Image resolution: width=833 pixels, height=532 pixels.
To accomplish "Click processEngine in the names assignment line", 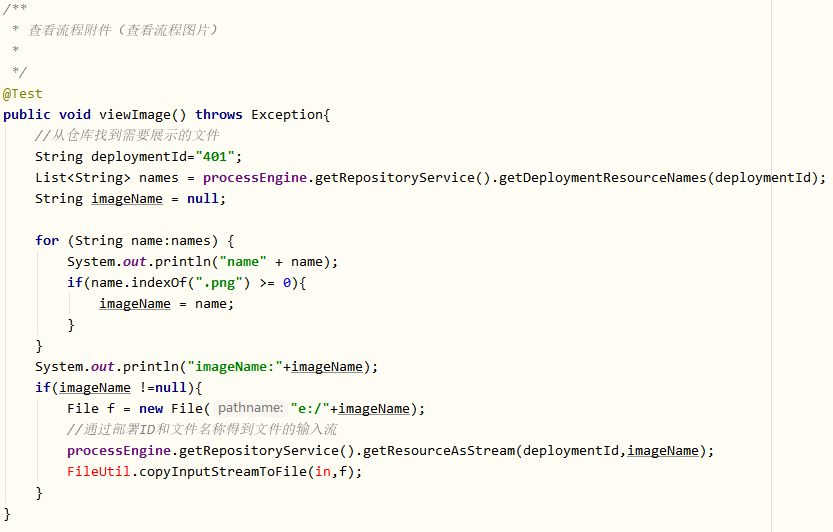I will 255,178.
